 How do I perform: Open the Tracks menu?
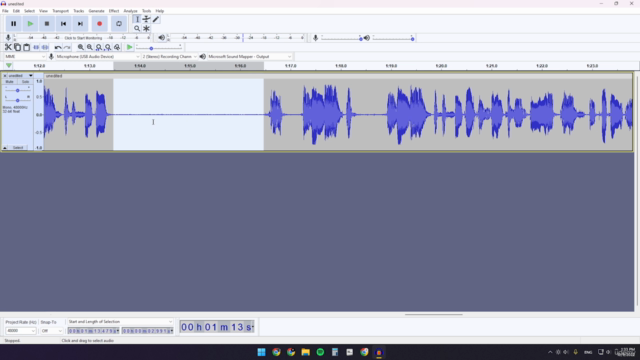[x=79, y=11]
